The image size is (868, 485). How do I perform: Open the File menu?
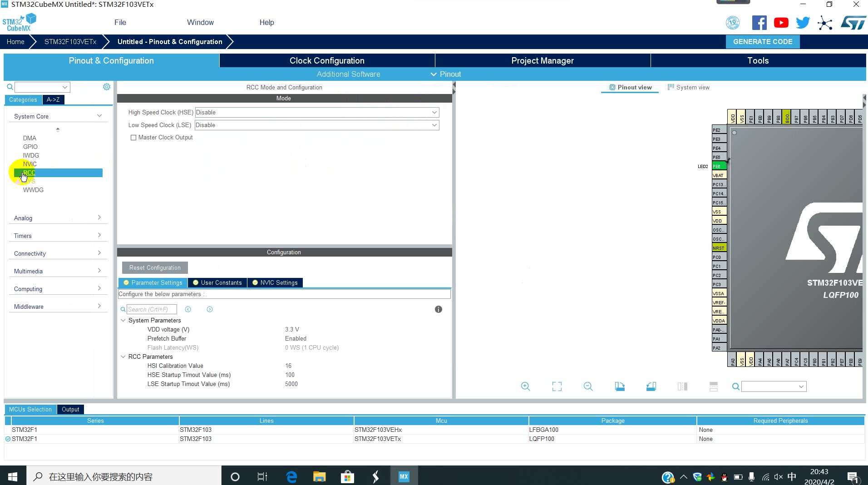120,22
